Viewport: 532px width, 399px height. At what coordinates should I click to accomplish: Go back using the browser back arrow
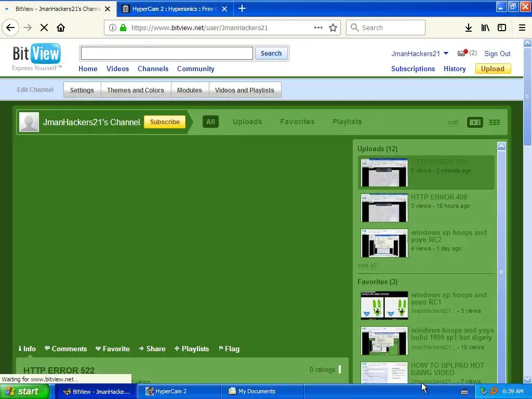(10, 28)
